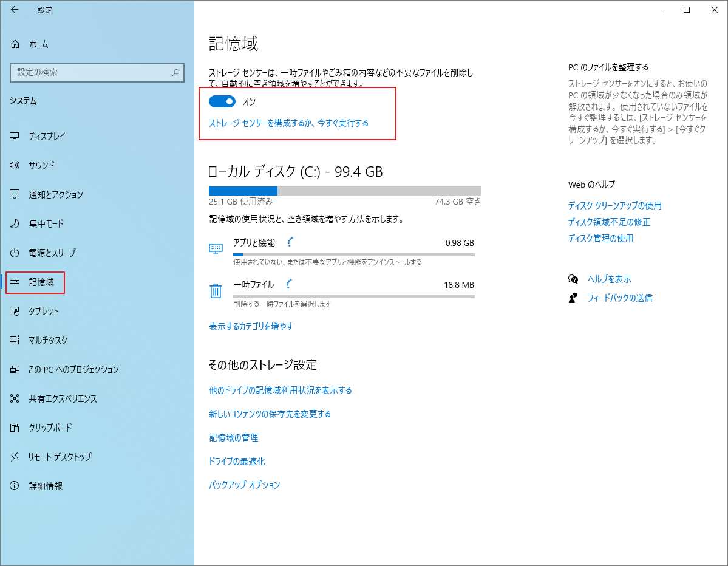
Task: Click 新しいコンテンツの保存先を変更する link
Action: click(x=270, y=414)
